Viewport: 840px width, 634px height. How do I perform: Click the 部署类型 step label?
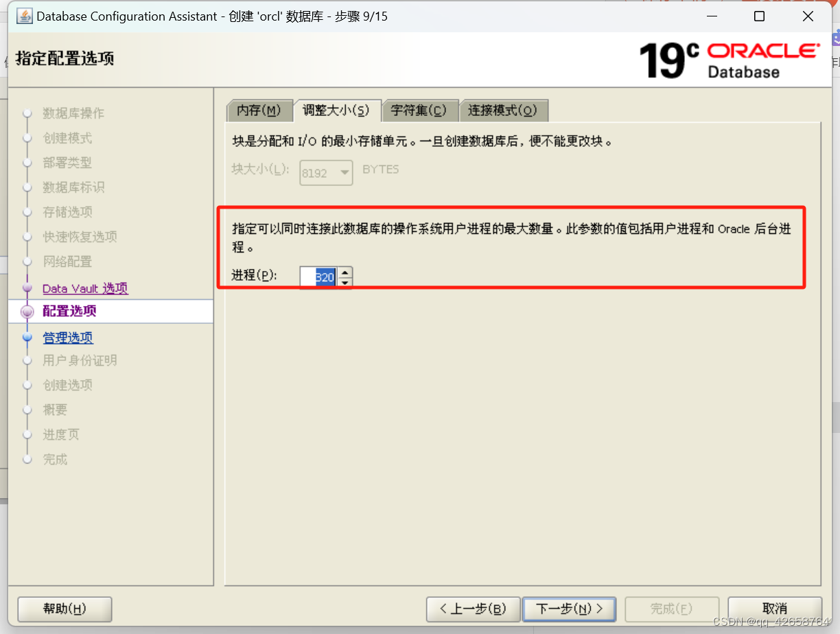(67, 163)
